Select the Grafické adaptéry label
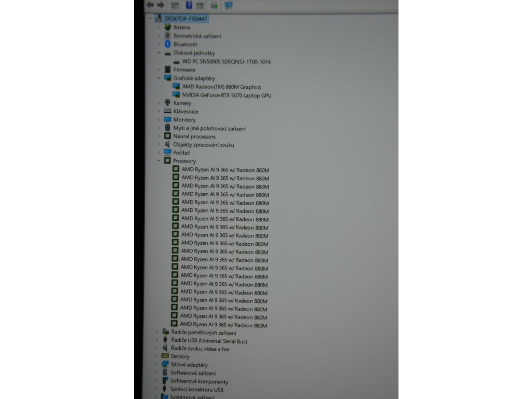 [x=194, y=78]
